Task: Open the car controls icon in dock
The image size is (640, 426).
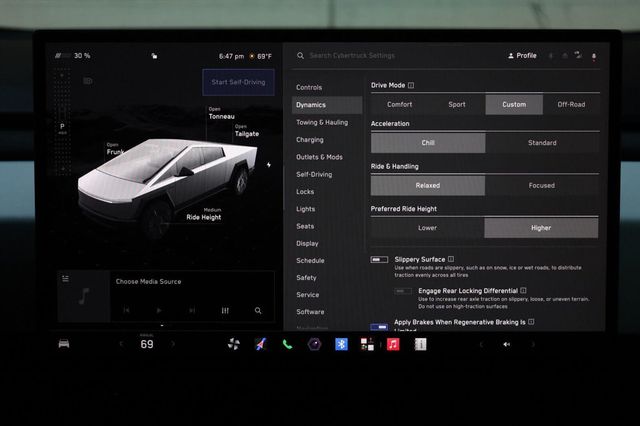Action: (x=64, y=344)
